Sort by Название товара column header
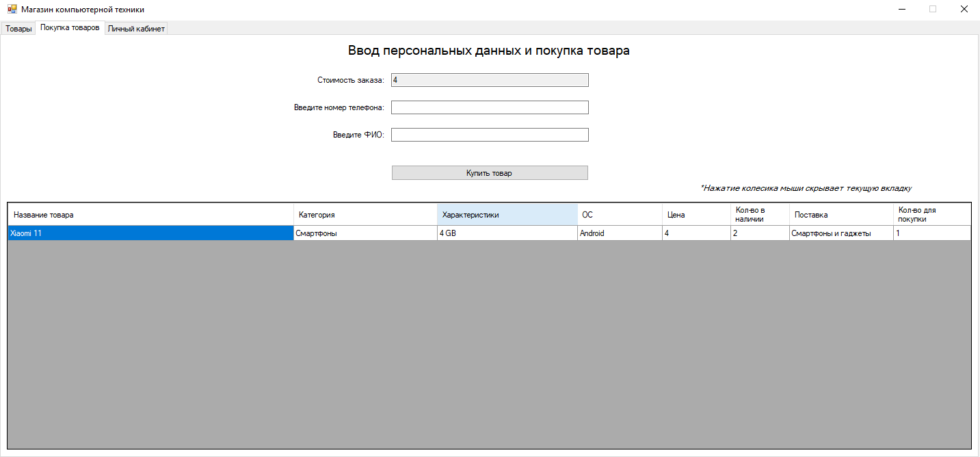The width and height of the screenshot is (980, 457). pos(150,215)
